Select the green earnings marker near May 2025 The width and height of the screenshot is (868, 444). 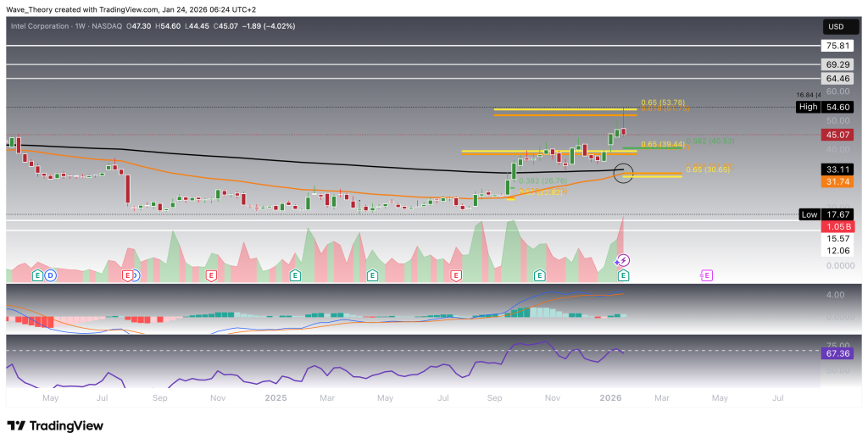coord(372,275)
